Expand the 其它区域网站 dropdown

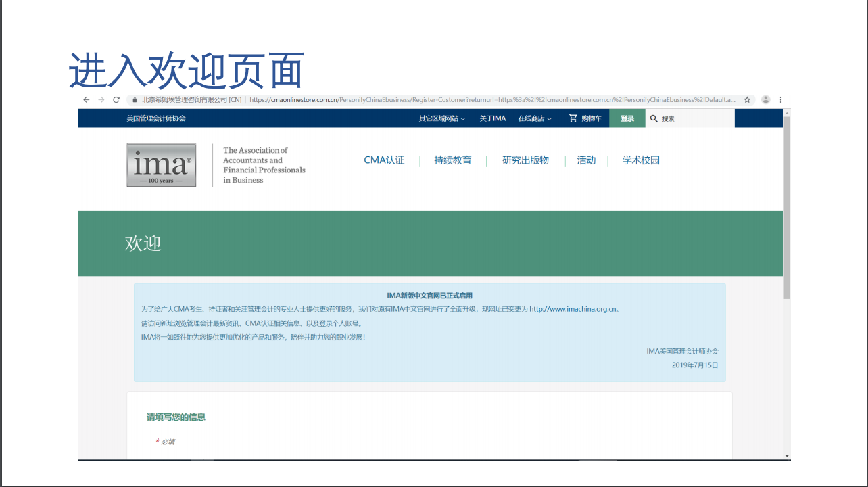coord(439,118)
